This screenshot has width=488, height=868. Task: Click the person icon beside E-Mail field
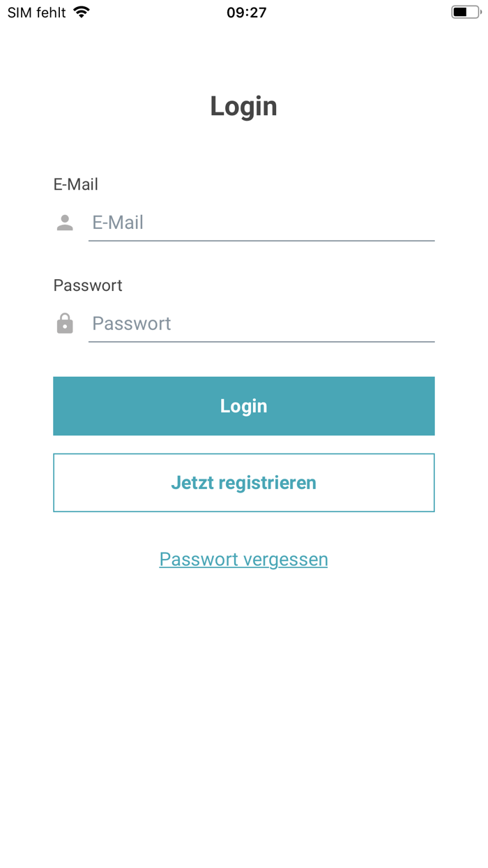(65, 222)
